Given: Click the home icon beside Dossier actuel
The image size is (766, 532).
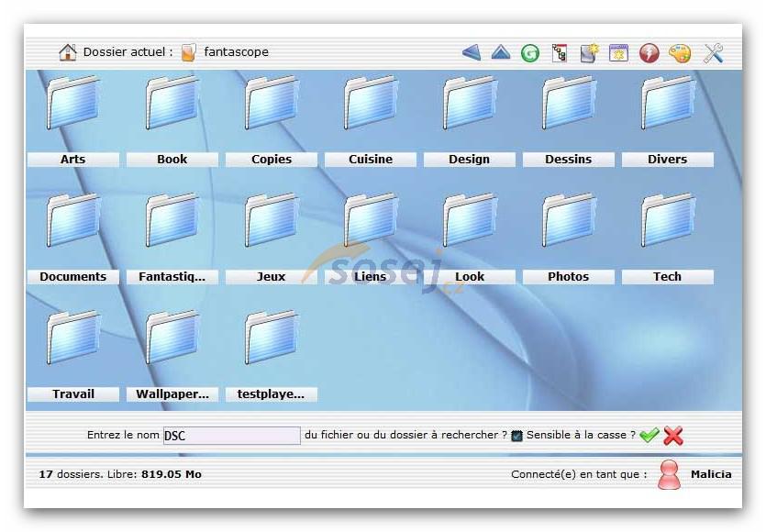Looking at the screenshot, I should [x=68, y=52].
